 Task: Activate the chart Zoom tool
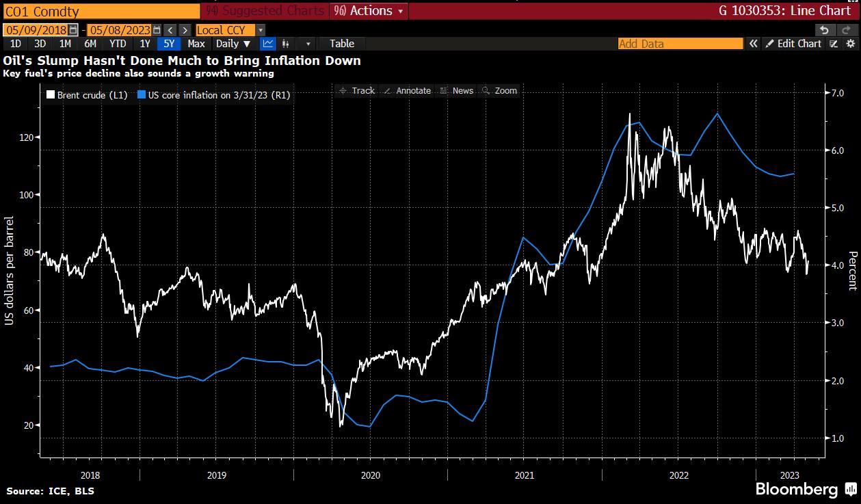499,90
